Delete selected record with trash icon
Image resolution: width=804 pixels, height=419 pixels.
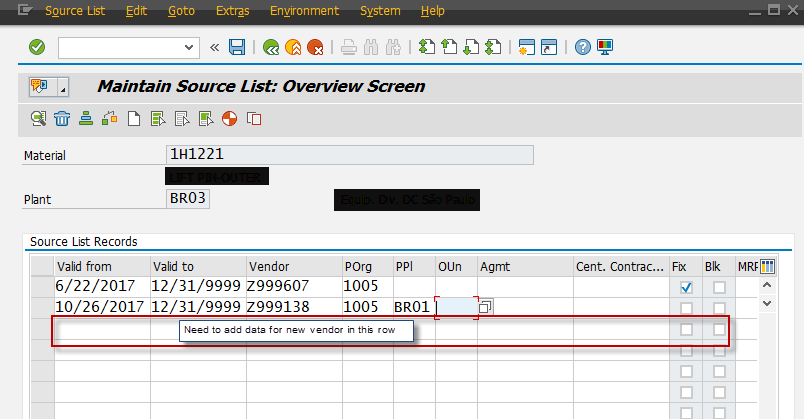point(62,119)
